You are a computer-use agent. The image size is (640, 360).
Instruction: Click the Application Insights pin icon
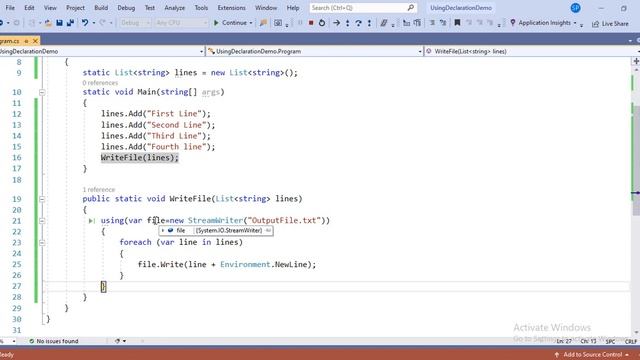pos(513,22)
